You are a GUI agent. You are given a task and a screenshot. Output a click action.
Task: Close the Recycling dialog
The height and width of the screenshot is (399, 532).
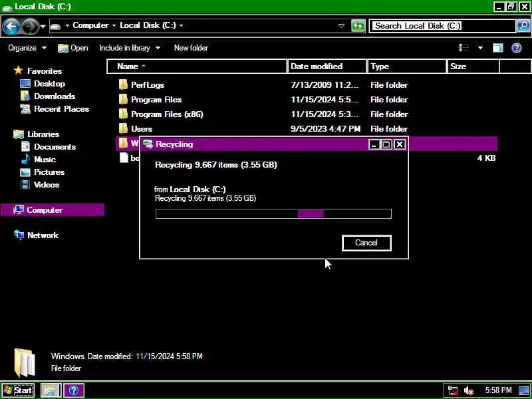coord(400,144)
